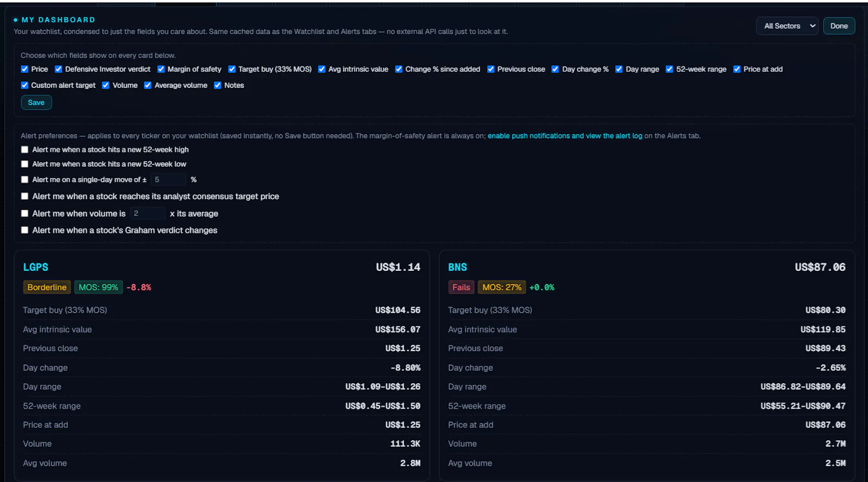
Task: Open the BNS ticker card title
Action: click(457, 267)
